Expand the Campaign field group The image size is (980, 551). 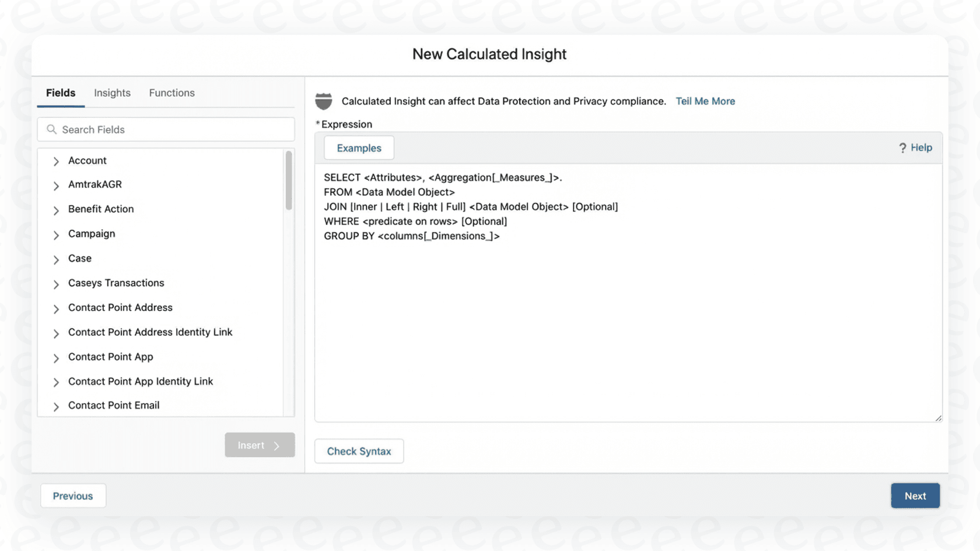click(x=55, y=234)
